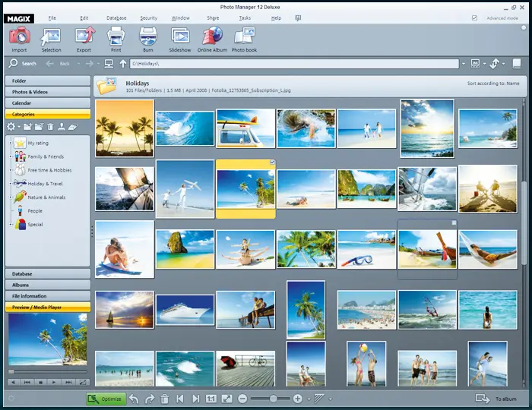532x410 pixels.
Task: Click Sort according to: Name
Action: (493, 83)
